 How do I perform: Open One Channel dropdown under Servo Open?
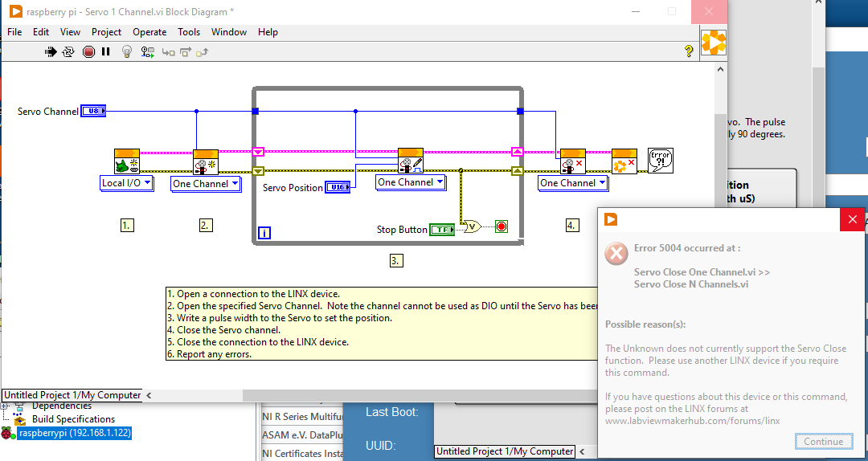[x=206, y=184]
